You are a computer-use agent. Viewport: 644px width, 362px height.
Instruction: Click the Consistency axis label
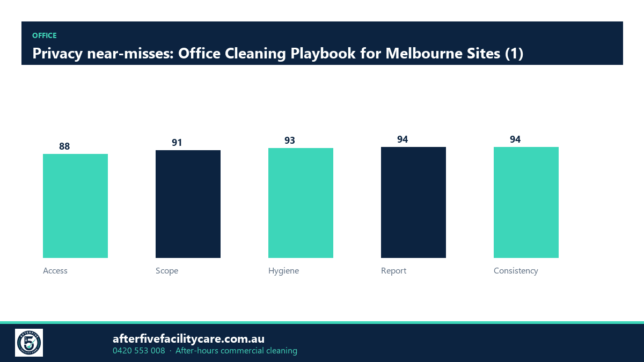[516, 271]
